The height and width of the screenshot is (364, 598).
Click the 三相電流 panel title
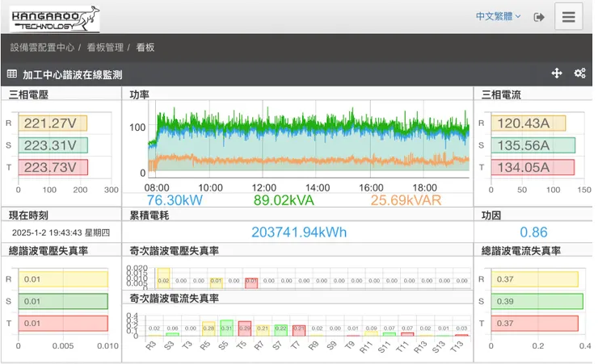click(x=501, y=94)
